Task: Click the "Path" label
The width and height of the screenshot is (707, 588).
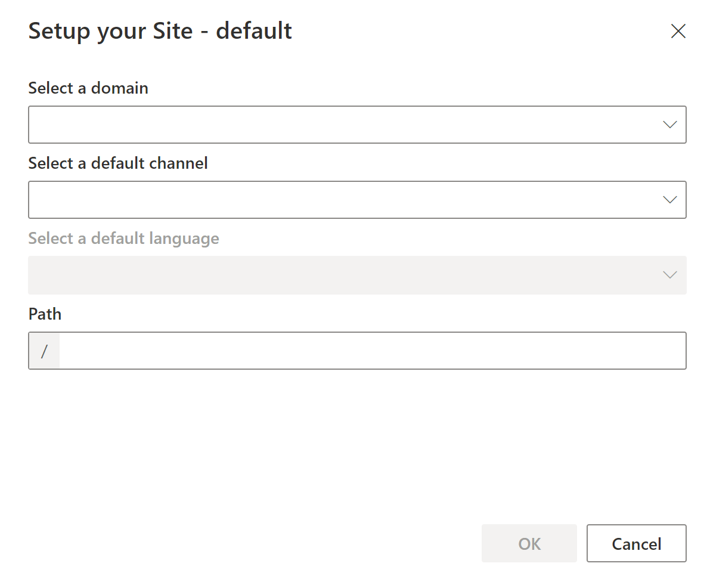Action: pos(44,314)
